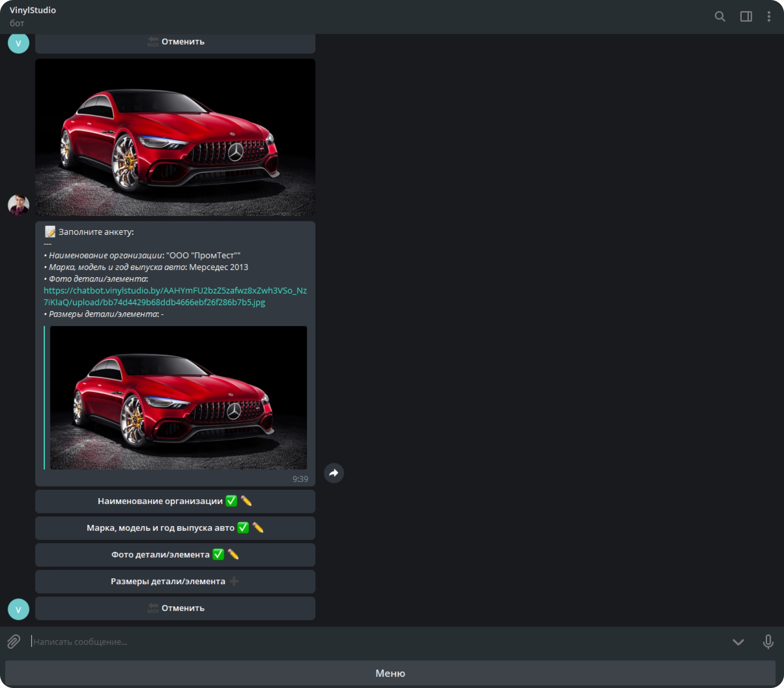This screenshot has width=784, height=688.
Task: Click the bottom Отменить button
Action: (175, 608)
